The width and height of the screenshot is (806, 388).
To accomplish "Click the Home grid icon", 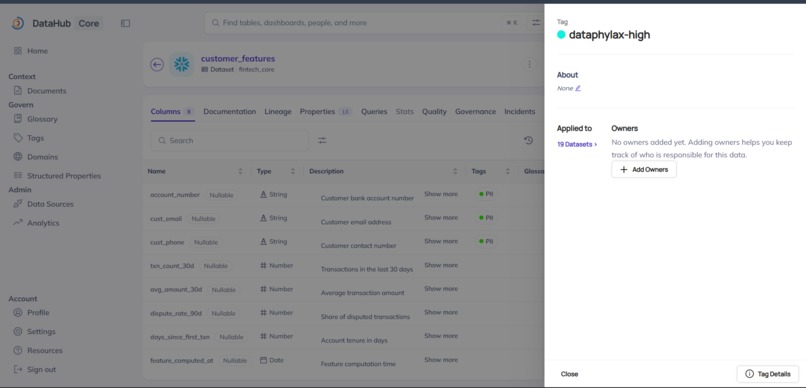I will click(18, 51).
